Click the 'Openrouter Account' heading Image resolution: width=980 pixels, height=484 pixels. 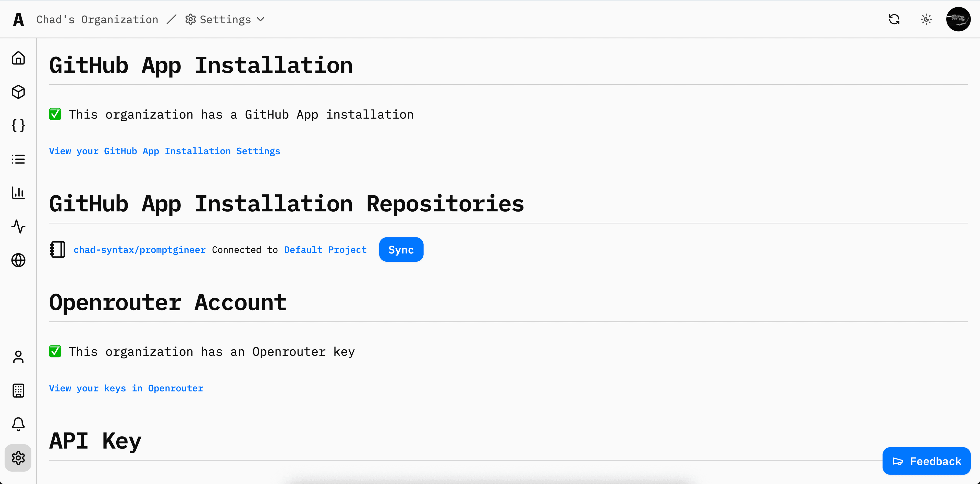(x=168, y=303)
